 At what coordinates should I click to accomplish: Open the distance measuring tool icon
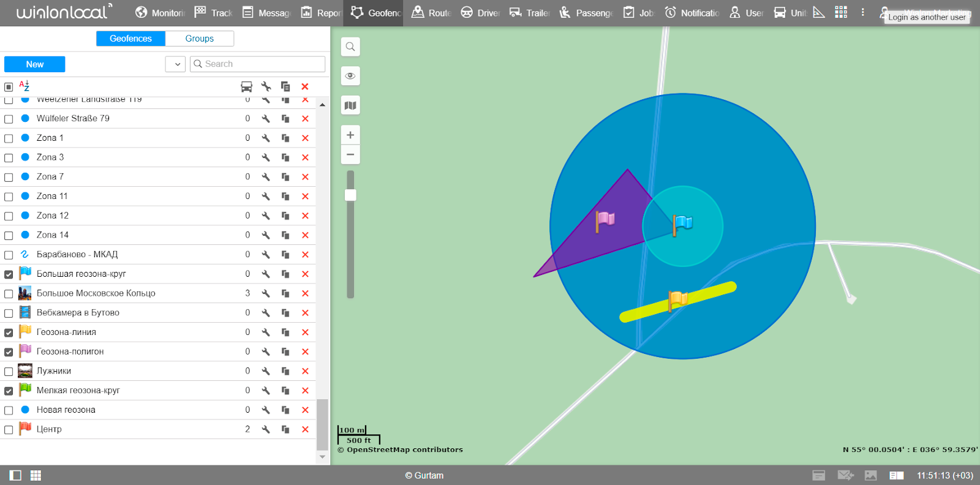[x=819, y=12]
